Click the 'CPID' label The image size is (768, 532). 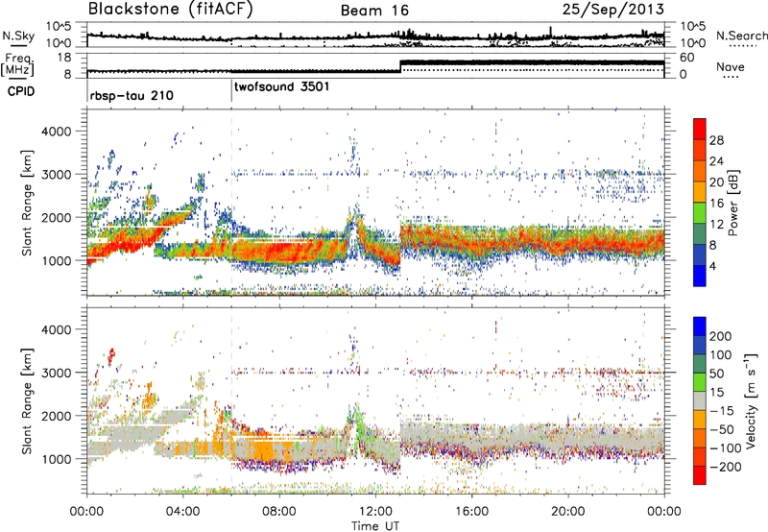[21, 91]
